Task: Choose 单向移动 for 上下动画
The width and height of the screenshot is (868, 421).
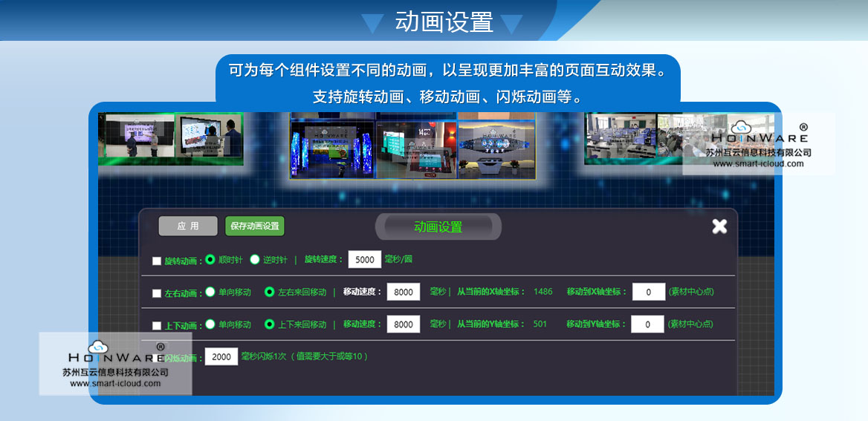Action: pos(210,324)
